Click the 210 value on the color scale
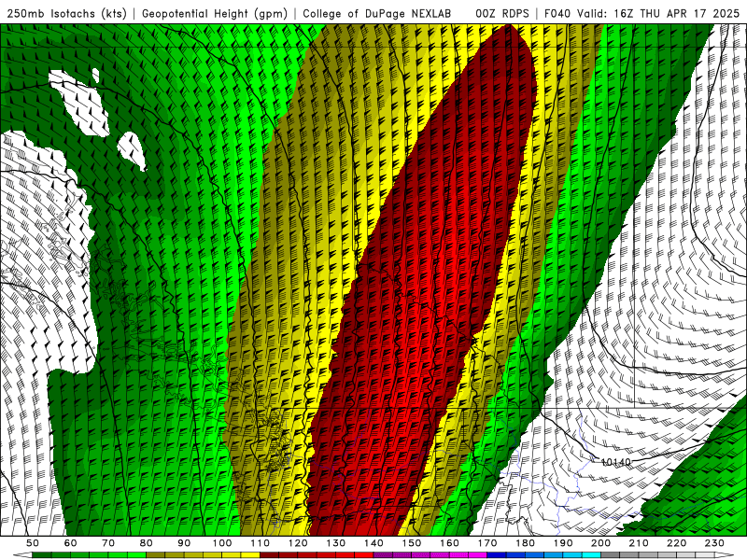The width and height of the screenshot is (747, 560). coord(640,543)
